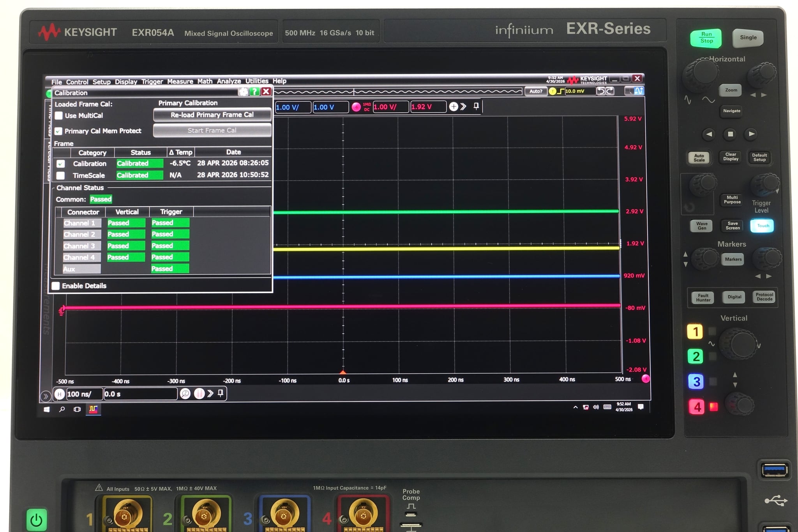Open the notification center icon
Screen dimensions: 798x532
click(x=641, y=407)
